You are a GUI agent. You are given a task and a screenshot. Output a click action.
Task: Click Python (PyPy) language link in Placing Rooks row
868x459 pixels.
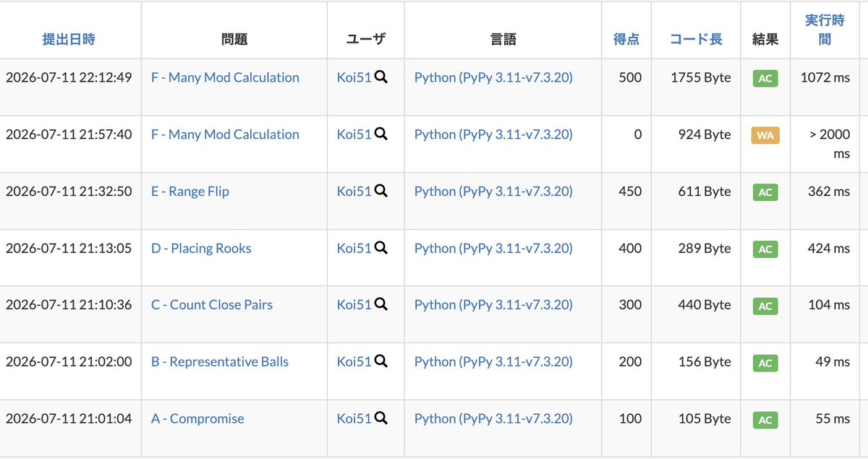tap(493, 248)
